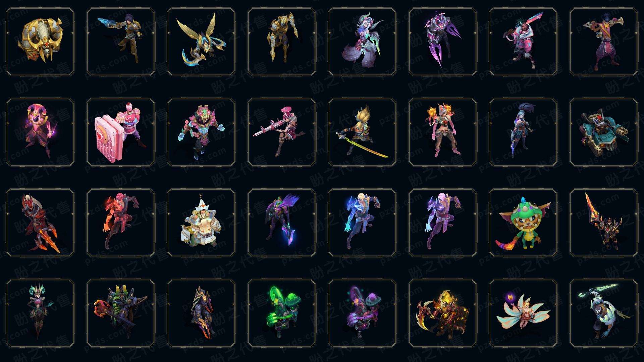The height and width of the screenshot is (362, 644).
Task: Choose the spiky blonde swordsman with yellow blade
Action: [x=362, y=132]
